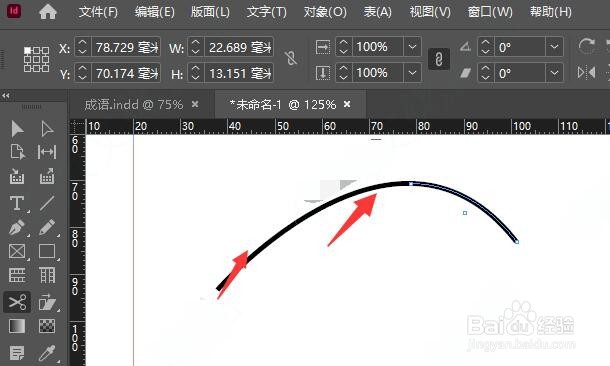Image resolution: width=610 pixels, height=366 pixels.
Task: Select the Line tool
Action: click(47, 203)
